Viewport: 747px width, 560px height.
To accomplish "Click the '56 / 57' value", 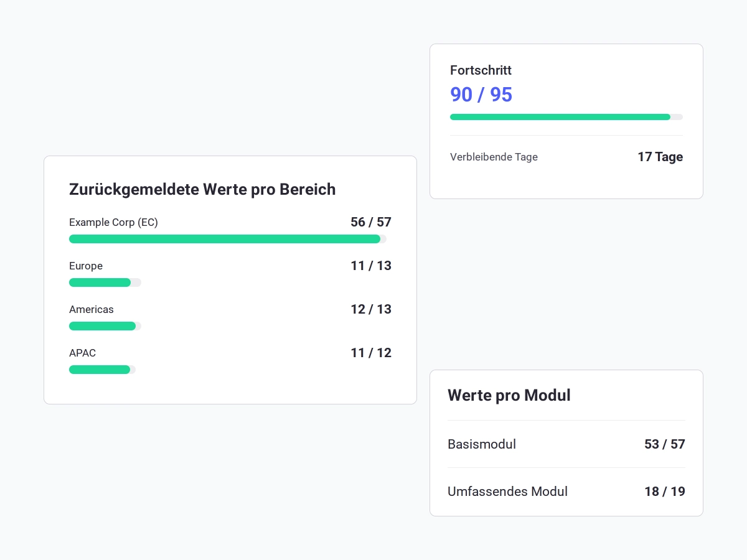I will point(371,222).
